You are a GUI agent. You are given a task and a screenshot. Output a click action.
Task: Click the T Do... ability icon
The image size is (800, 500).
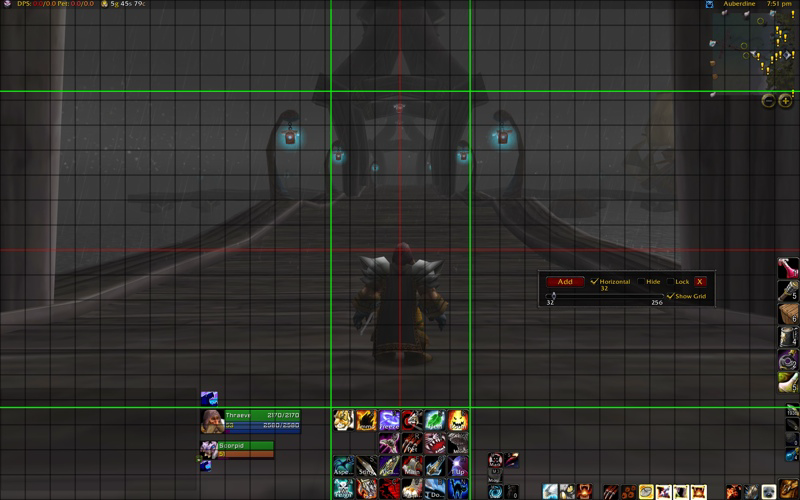click(435, 489)
